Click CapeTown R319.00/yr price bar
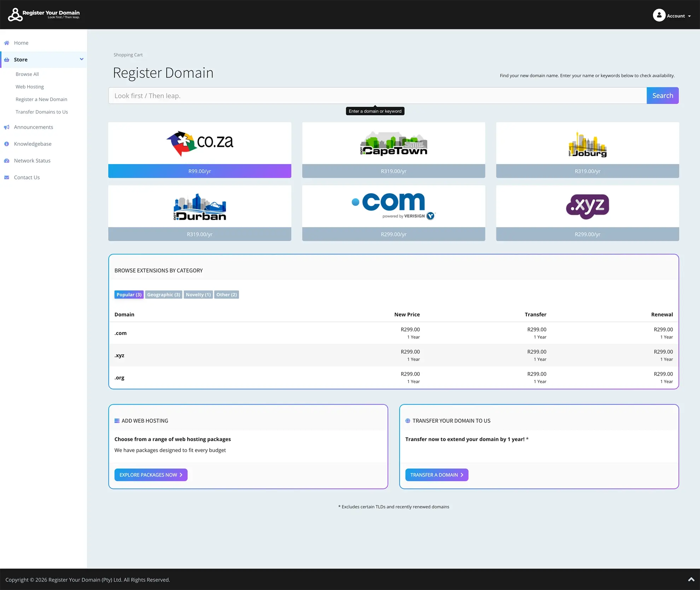 coord(393,171)
